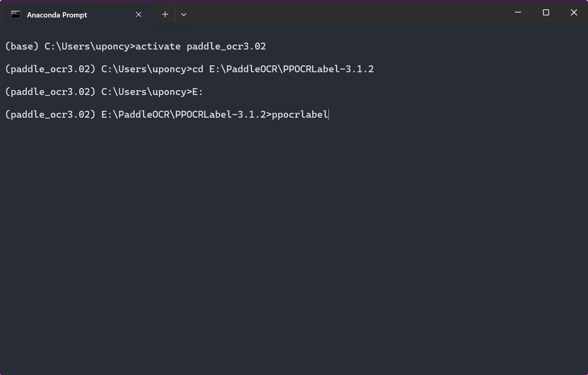
Task: Open a new tab with plus button
Action: pos(165,15)
